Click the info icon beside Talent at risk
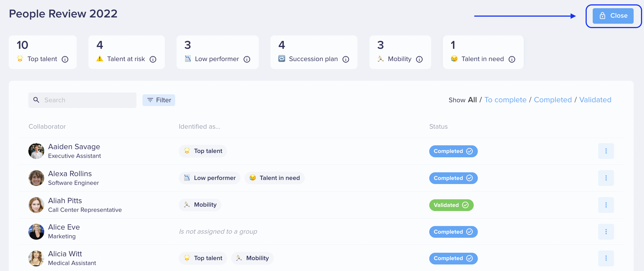 tap(153, 59)
